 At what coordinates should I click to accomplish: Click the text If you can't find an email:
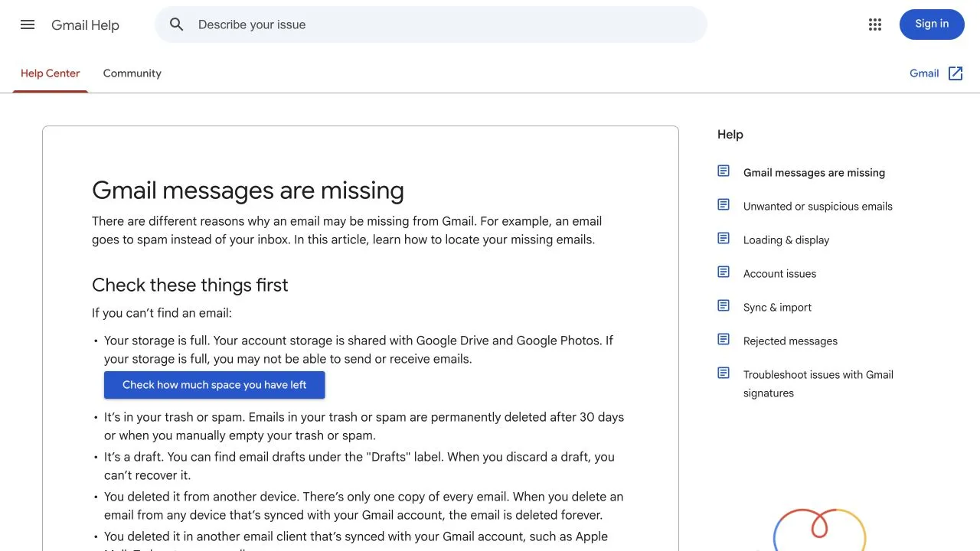(x=162, y=313)
